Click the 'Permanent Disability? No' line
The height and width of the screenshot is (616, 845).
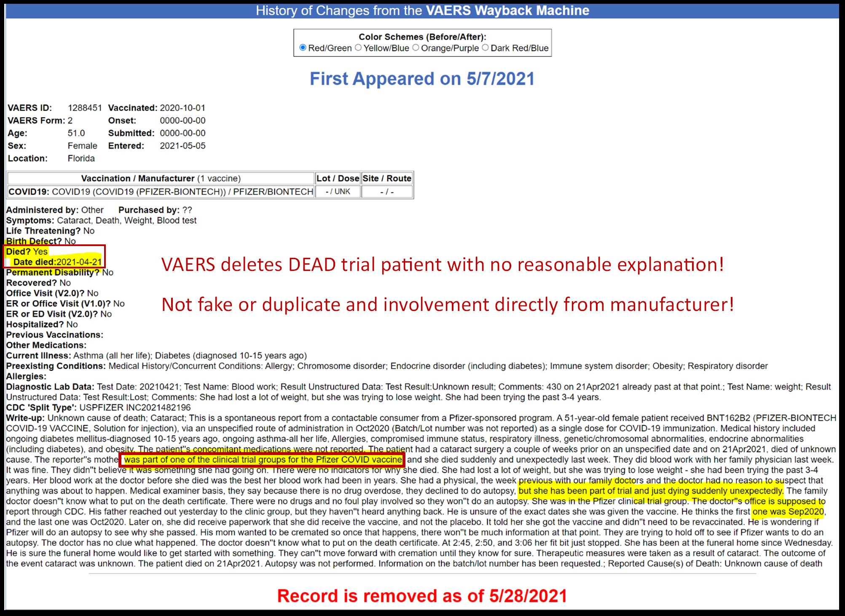point(59,272)
